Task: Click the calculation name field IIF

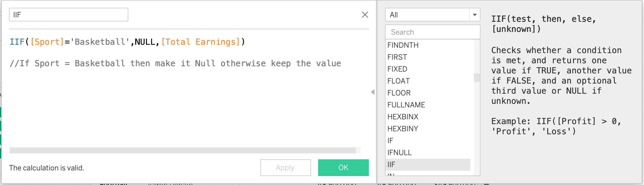Action: (69, 15)
